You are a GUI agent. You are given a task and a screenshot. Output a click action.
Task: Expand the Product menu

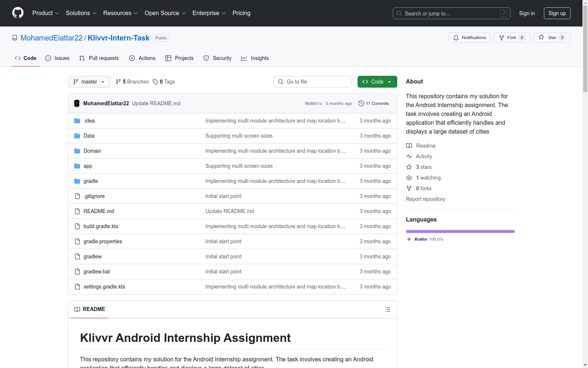[46, 13]
